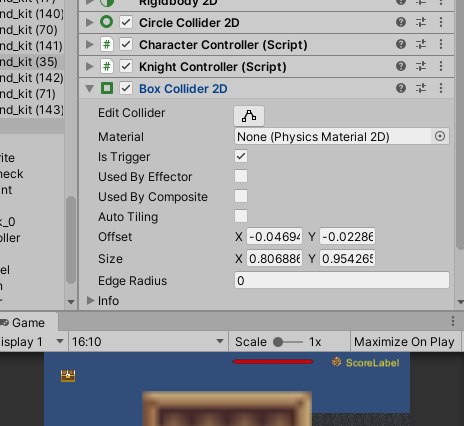
Task: Open the Game view options menu
Action: pyautogui.click(x=453, y=321)
